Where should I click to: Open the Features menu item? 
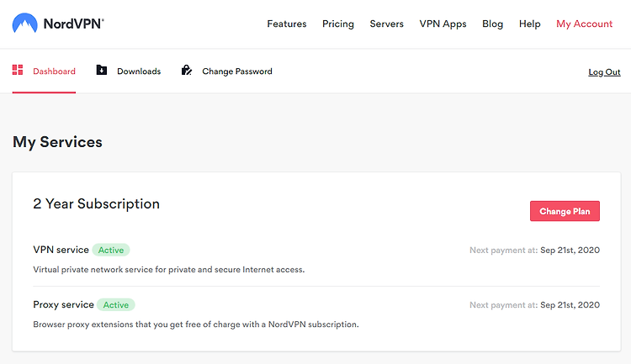[287, 24]
